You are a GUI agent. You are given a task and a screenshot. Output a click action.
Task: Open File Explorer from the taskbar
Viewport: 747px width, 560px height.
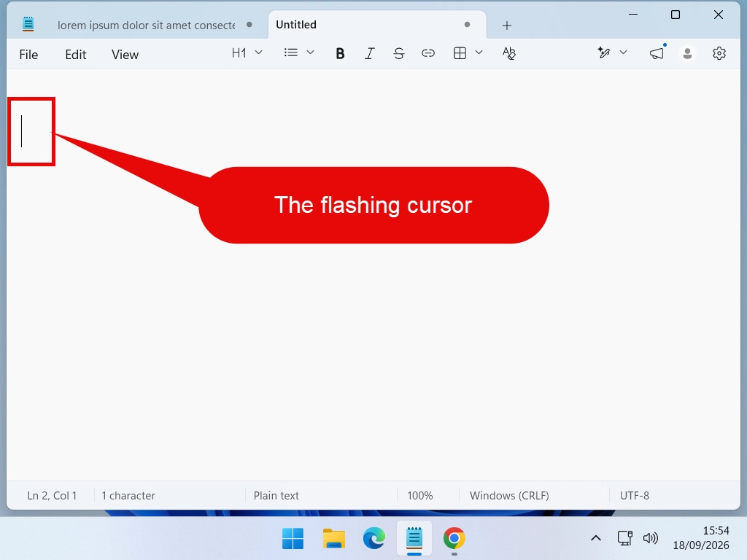pos(333,539)
